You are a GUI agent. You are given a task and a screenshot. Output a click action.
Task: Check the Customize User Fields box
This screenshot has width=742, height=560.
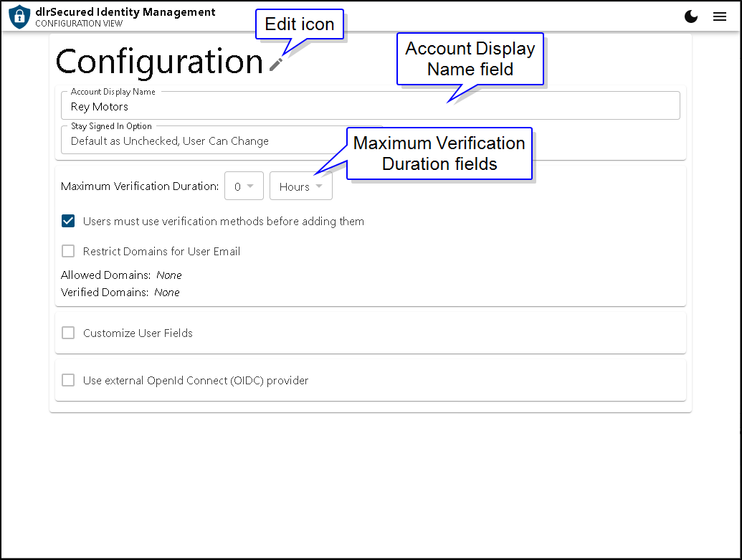coord(68,333)
